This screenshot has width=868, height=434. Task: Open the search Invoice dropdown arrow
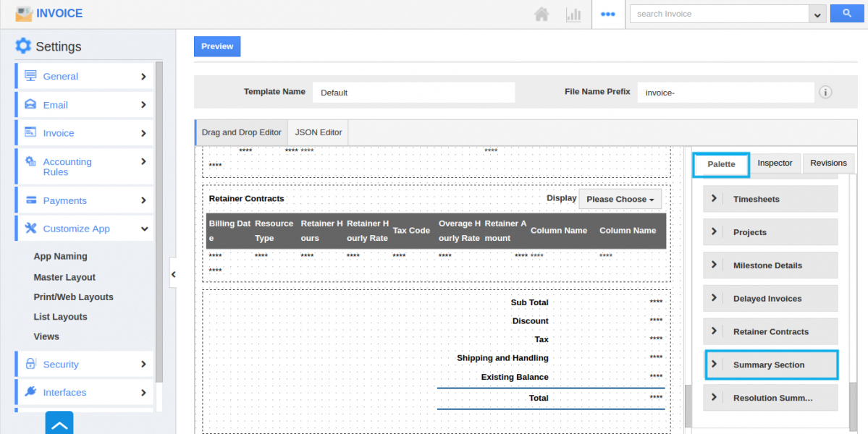[818, 14]
